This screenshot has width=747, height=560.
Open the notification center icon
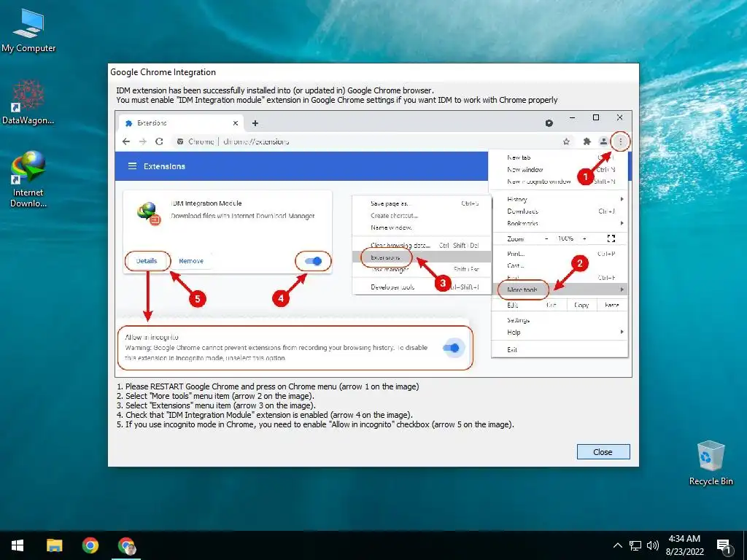[x=724, y=546]
